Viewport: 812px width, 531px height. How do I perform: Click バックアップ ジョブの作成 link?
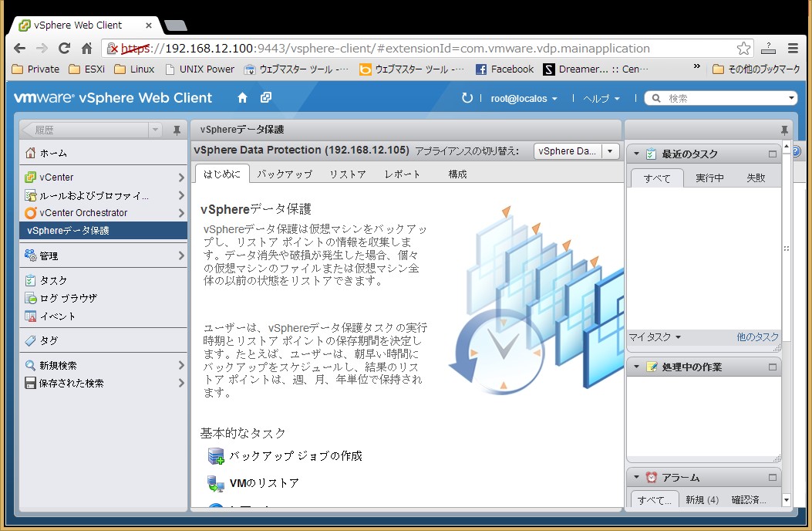(295, 456)
